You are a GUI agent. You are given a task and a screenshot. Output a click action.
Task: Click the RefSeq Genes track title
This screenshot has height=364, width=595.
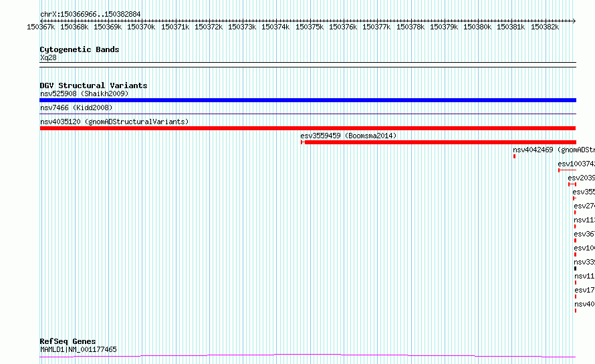68,341
